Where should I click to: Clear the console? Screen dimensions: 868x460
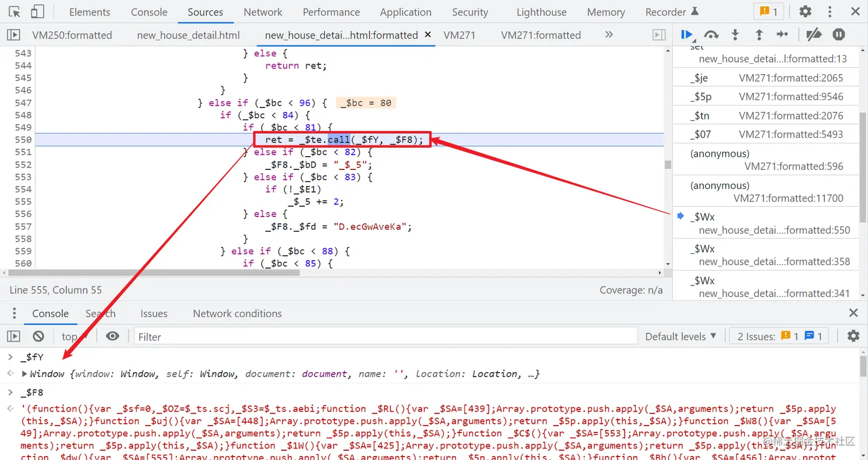click(38, 336)
